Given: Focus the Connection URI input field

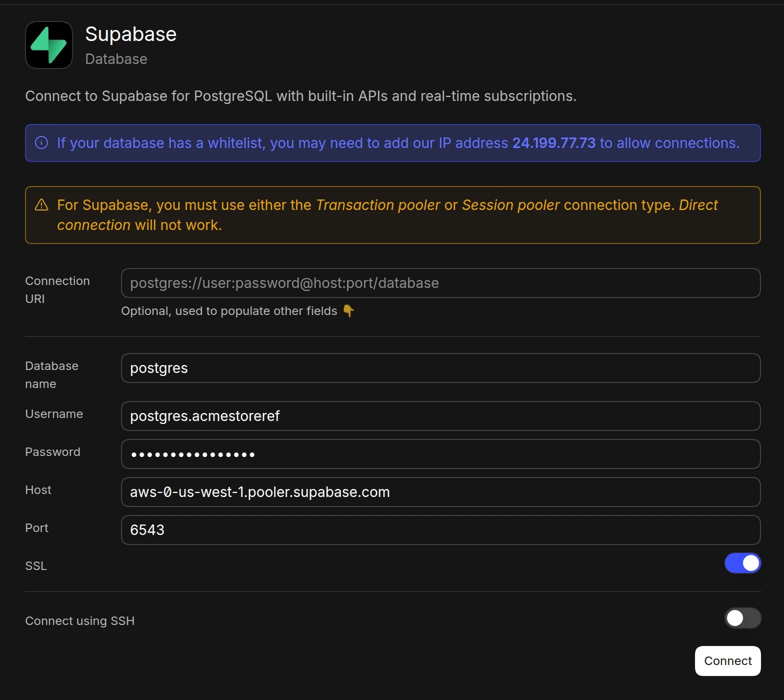Looking at the screenshot, I should tap(440, 283).
